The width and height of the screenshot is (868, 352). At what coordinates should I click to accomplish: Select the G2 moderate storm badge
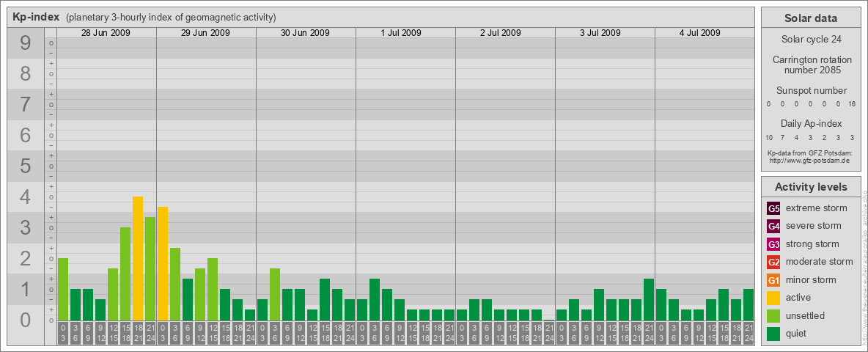pos(773,262)
